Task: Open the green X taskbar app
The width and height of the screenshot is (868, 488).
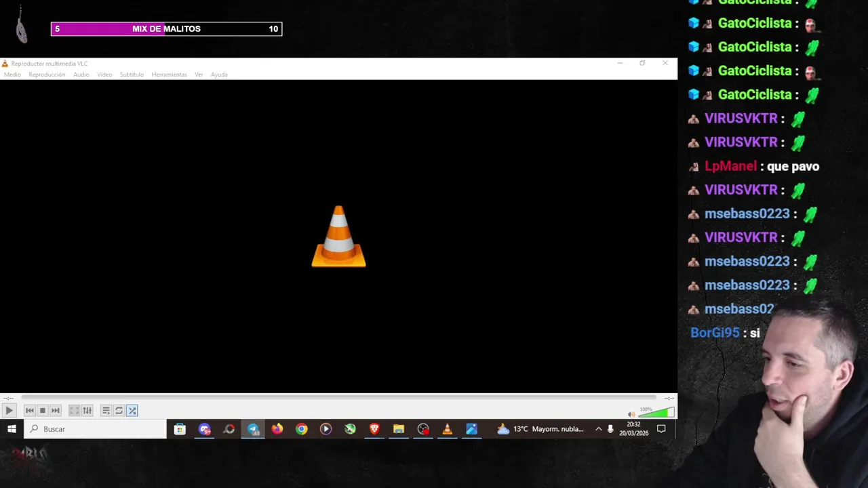Action: pos(350,429)
